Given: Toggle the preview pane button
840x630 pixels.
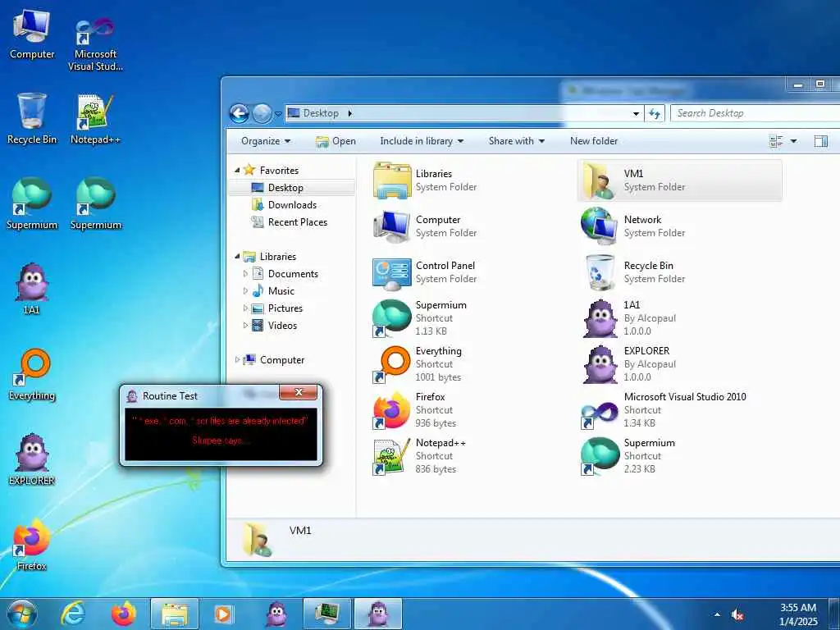Looking at the screenshot, I should 820,141.
